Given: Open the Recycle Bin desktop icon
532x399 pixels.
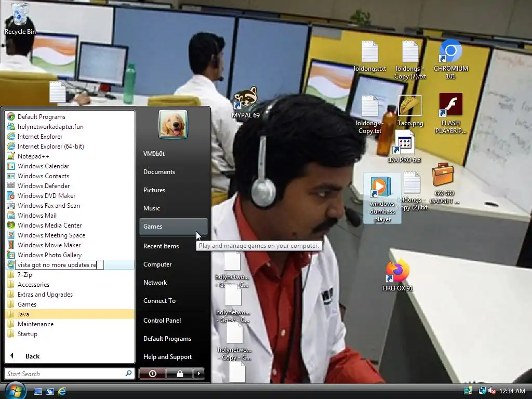Looking at the screenshot, I should pos(20,19).
